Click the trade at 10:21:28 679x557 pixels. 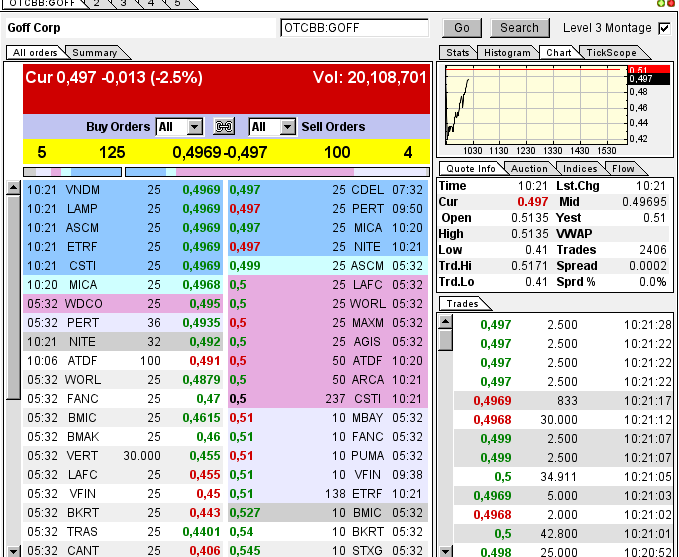[563, 324]
